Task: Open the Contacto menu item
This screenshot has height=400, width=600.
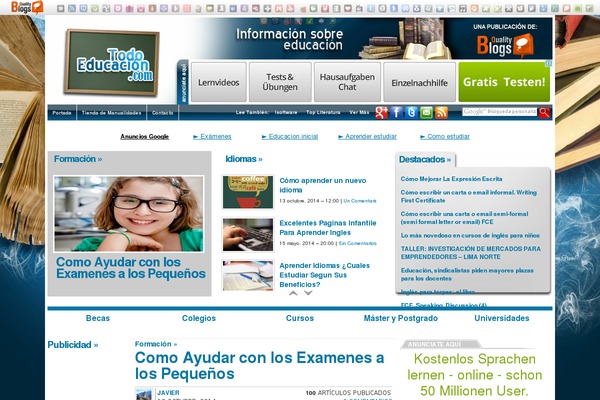Action: 163,113
